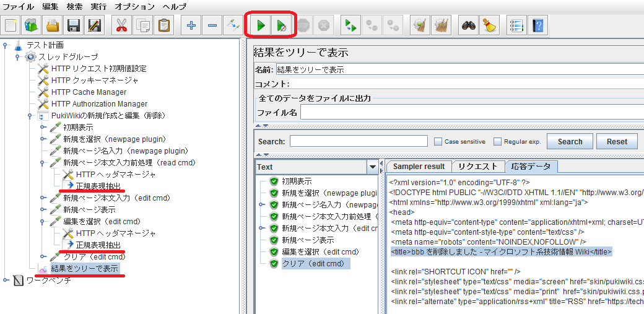The image size is (644, 314).
Task: Enable the Case sensitive checkbox
Action: [x=438, y=142]
